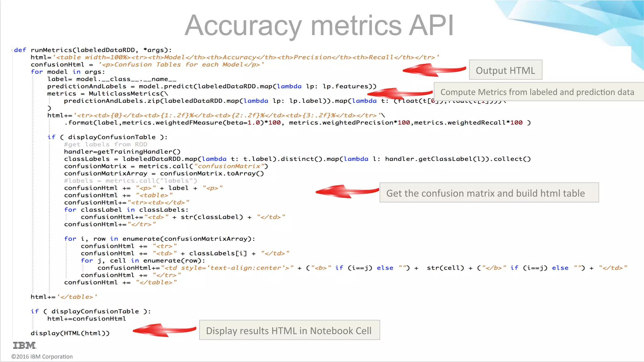Click the 'confusionHtml += "<p>" + label' line

(143, 188)
